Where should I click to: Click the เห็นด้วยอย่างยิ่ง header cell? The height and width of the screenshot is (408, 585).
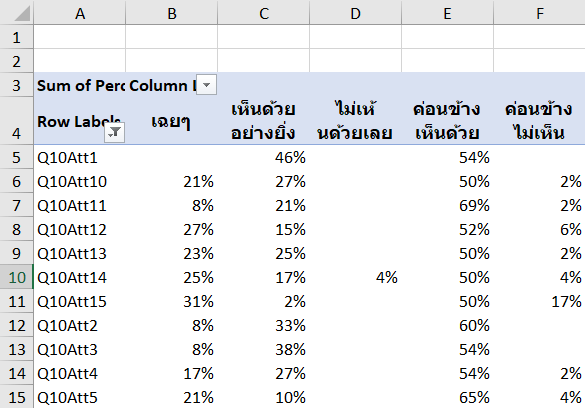point(264,121)
